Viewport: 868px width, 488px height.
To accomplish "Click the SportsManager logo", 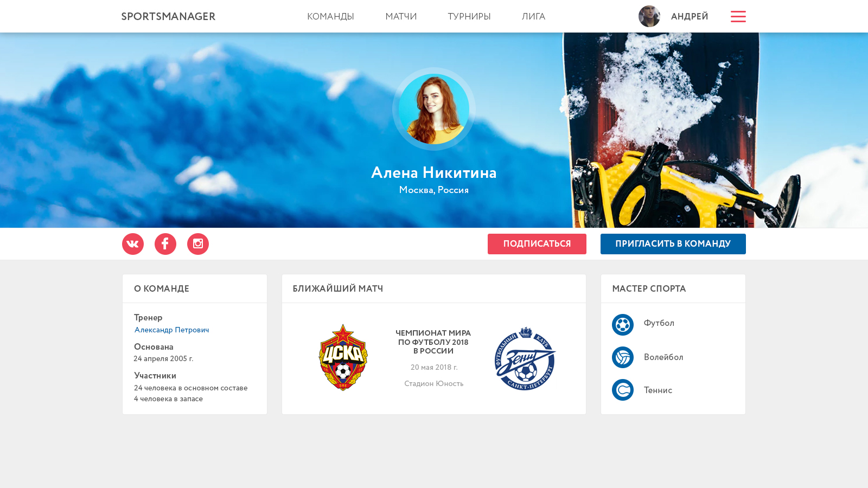I will click(168, 17).
